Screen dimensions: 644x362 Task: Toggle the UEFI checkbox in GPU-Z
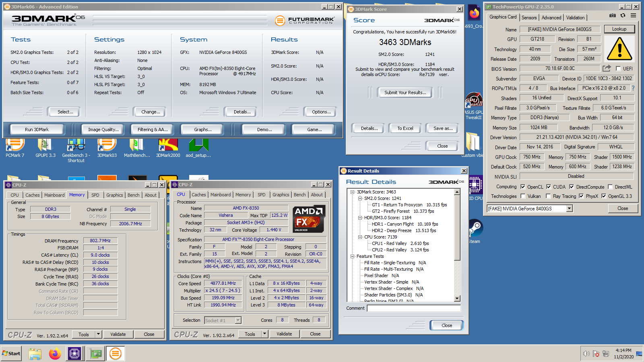[x=618, y=69]
